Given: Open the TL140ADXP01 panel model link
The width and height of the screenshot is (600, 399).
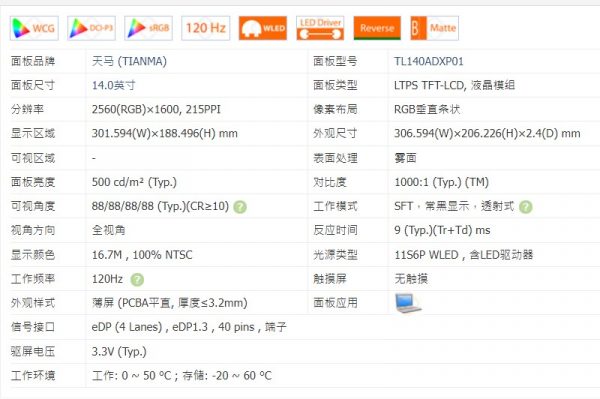Looking at the screenshot, I should click(x=429, y=61).
